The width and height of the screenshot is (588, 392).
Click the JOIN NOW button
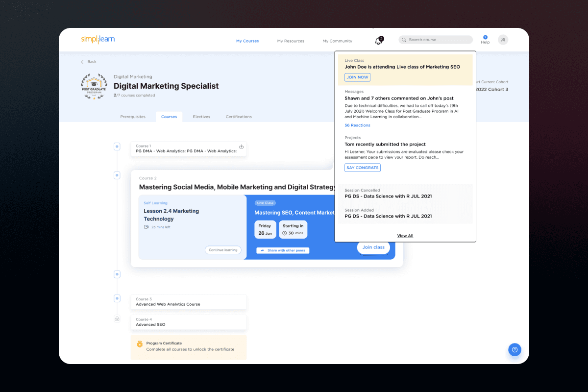(x=357, y=77)
